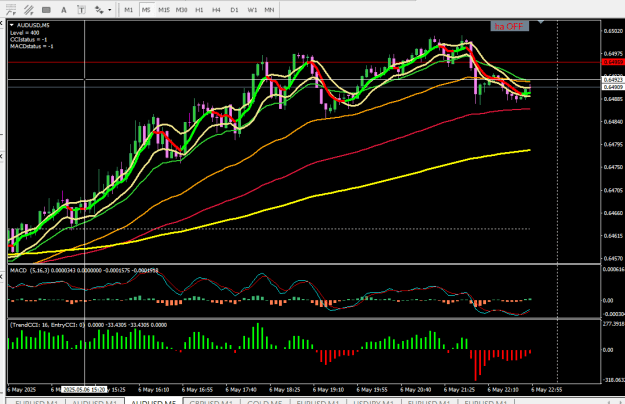625x404 pixels.
Task: Switch chart to M30 timeframe
Action: (x=181, y=10)
